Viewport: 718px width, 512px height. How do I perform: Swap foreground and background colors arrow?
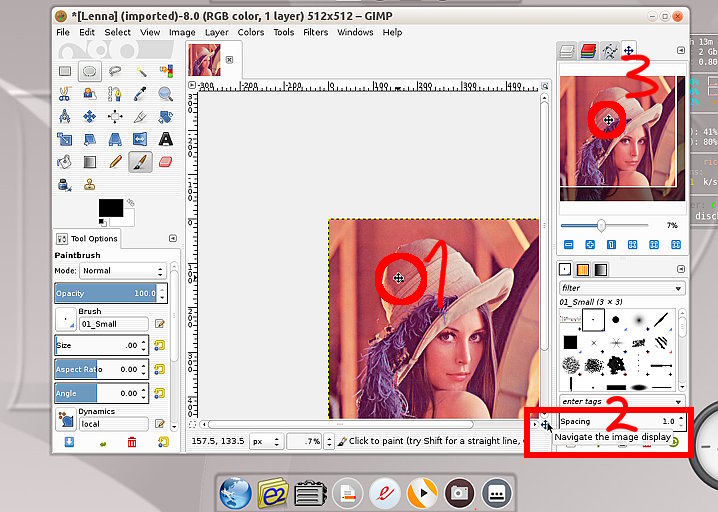point(131,202)
